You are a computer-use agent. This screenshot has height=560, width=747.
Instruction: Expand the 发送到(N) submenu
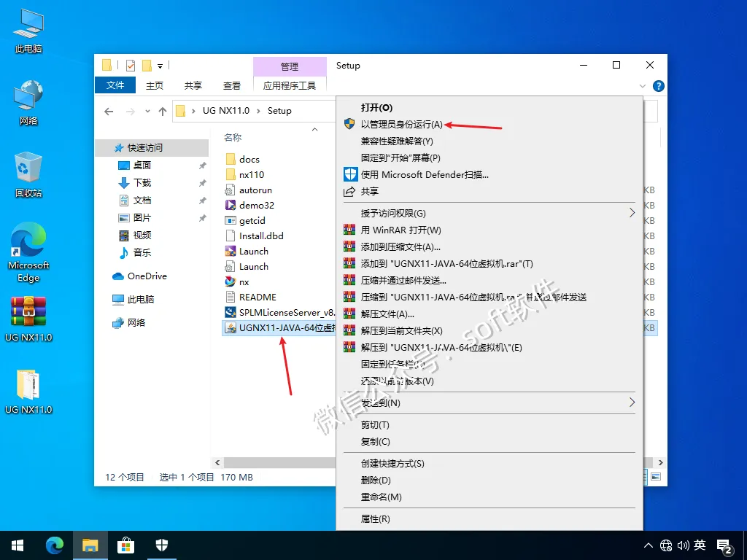click(489, 402)
